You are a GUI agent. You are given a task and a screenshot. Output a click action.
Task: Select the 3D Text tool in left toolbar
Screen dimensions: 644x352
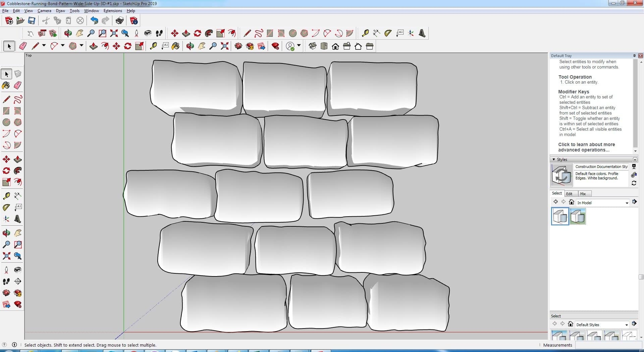(x=18, y=219)
